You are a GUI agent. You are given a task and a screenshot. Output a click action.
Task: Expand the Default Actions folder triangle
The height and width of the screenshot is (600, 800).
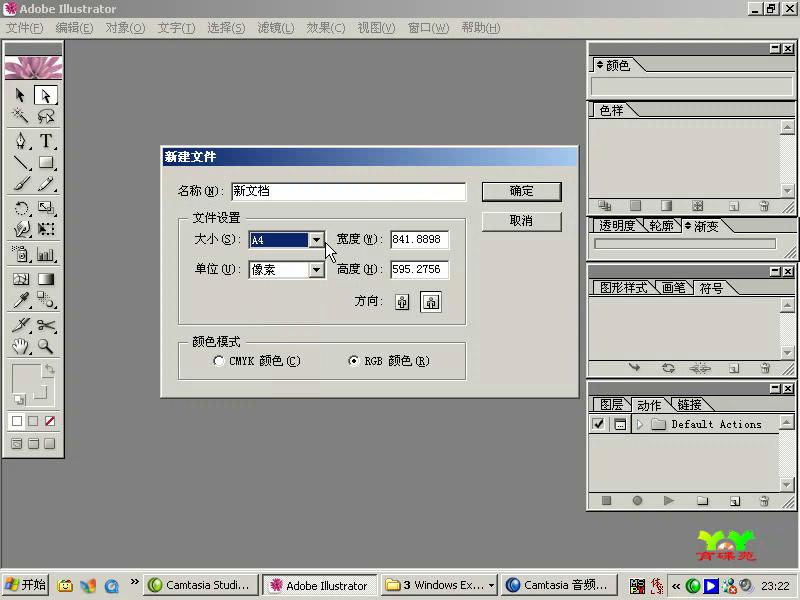[x=640, y=424]
